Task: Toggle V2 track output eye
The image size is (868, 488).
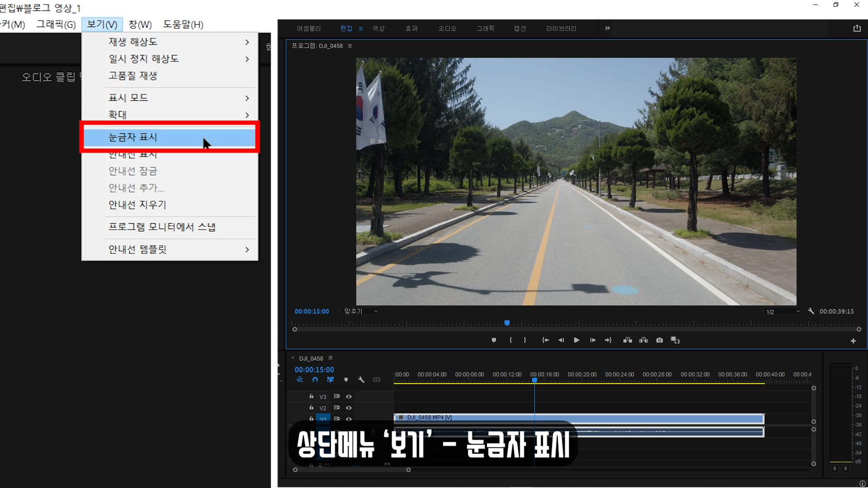Action: coord(349,408)
